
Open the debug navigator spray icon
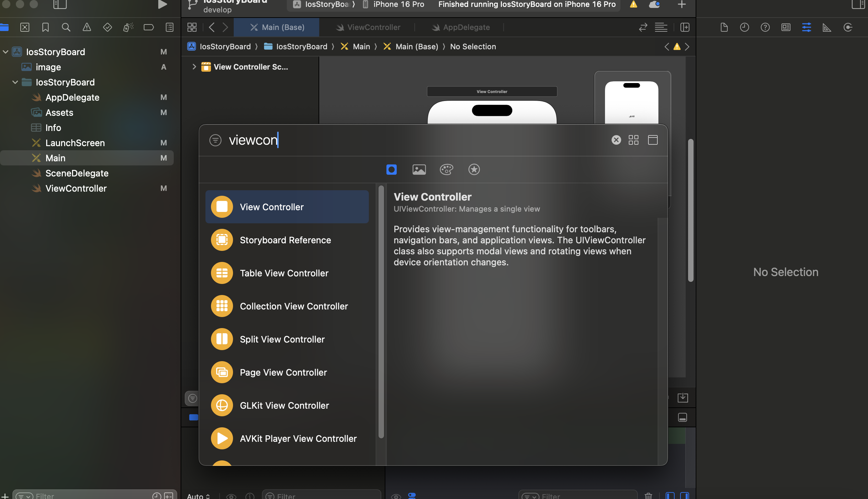tap(128, 27)
